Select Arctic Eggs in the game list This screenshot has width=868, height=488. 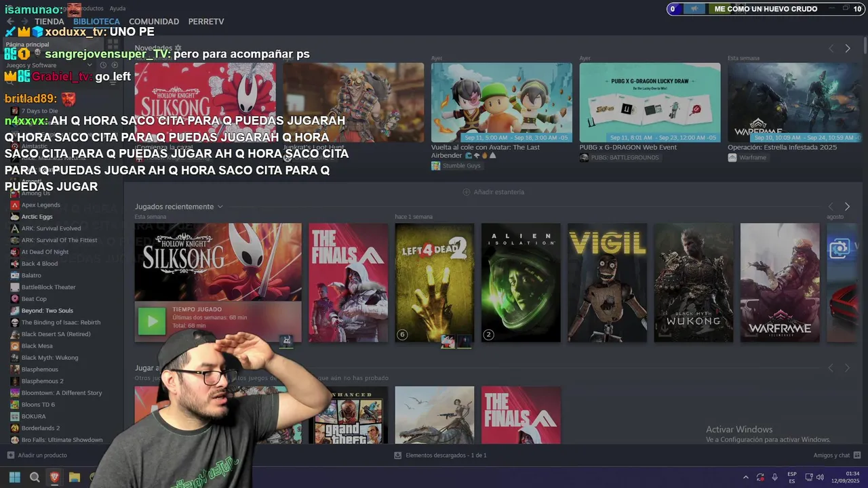(x=37, y=217)
